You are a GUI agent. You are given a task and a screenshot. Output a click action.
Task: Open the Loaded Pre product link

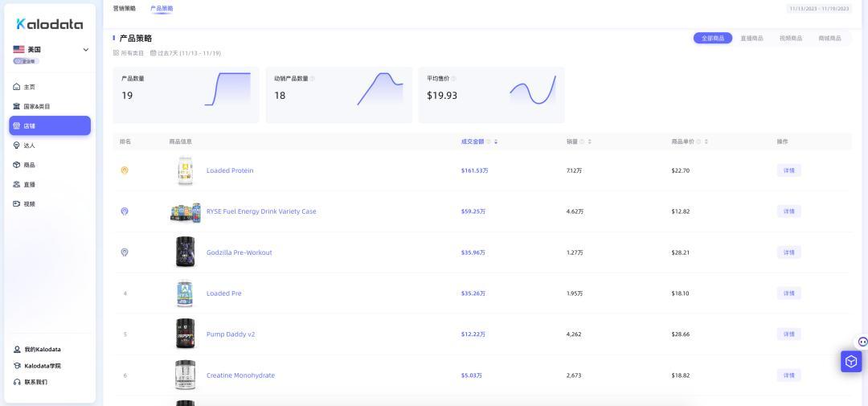pos(223,293)
